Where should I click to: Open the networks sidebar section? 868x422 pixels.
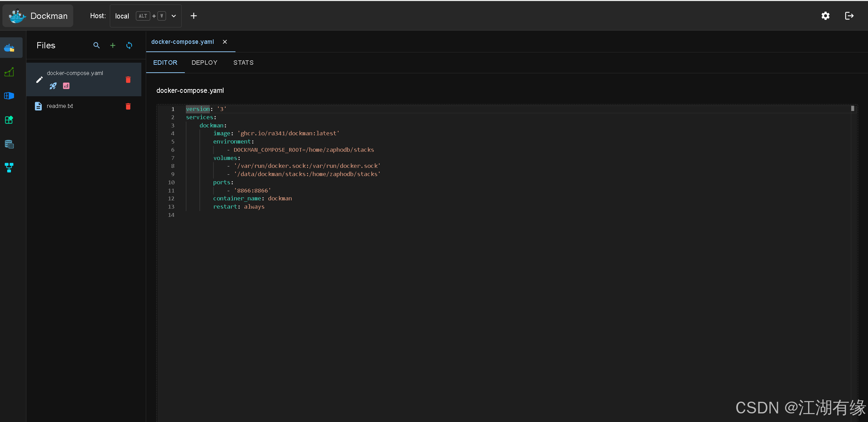pos(9,167)
